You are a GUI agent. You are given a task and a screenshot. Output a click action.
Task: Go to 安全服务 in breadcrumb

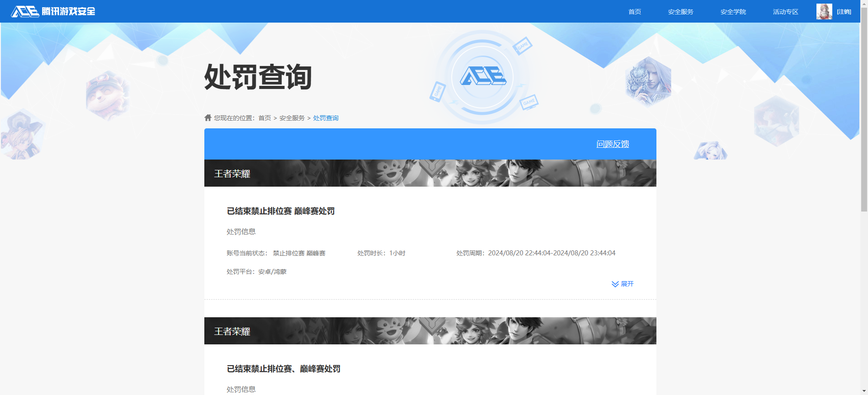coord(292,118)
